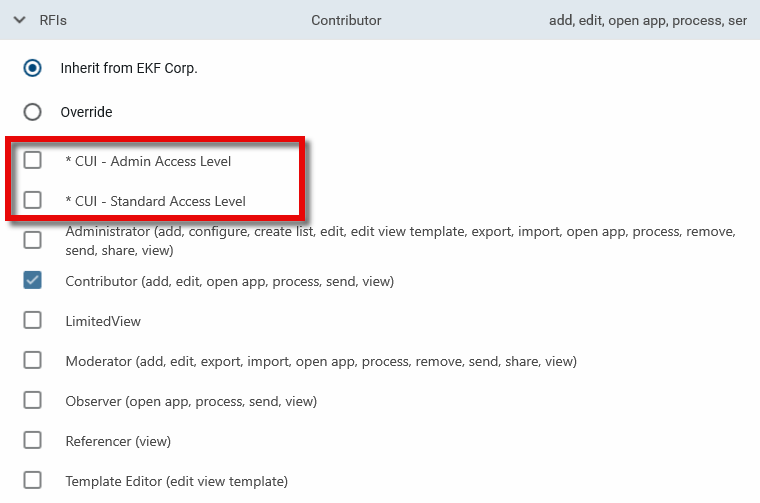Collapse the RFIs section chevron
Viewport: 760px width, 503px height.
point(19,20)
